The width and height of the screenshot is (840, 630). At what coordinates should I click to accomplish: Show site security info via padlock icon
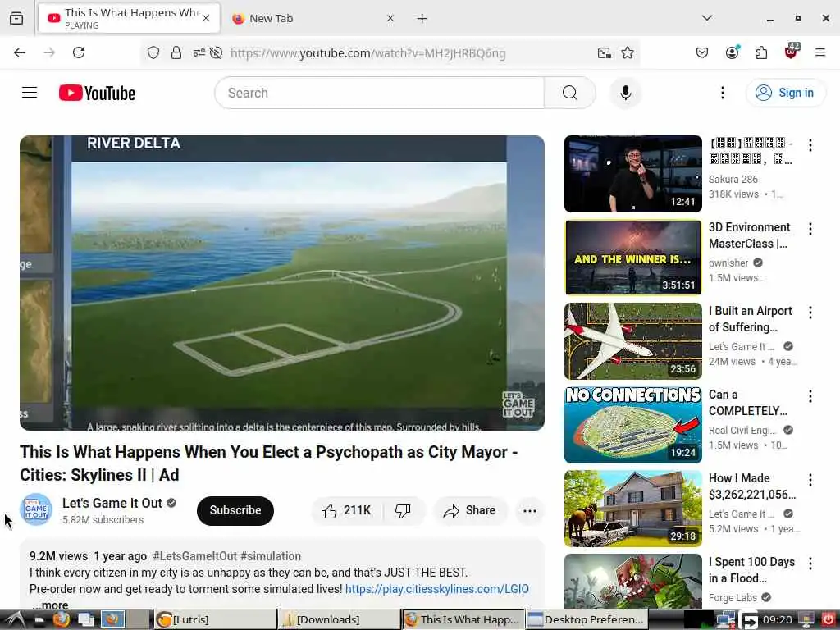tap(176, 52)
